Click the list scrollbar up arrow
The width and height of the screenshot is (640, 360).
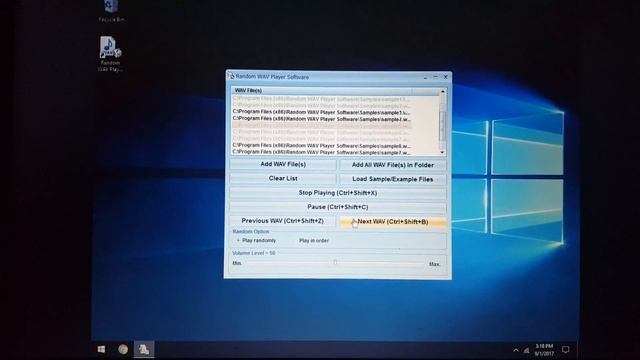click(x=442, y=92)
